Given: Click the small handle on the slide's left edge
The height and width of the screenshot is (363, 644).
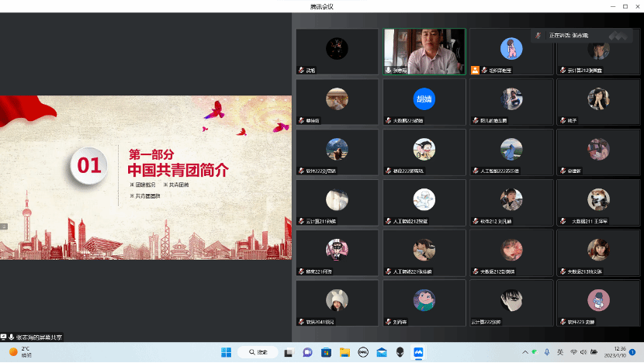Looking at the screenshot, I should pos(3,226).
